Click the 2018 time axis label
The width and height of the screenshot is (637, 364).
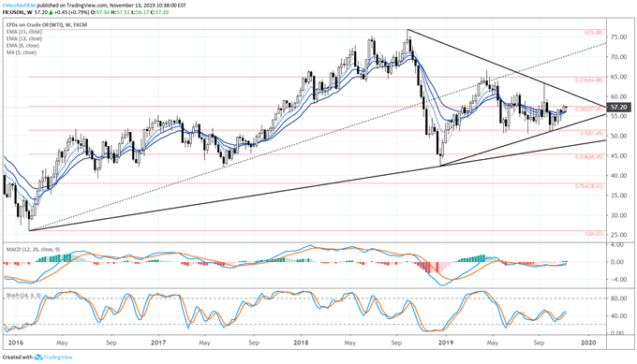[301, 342]
